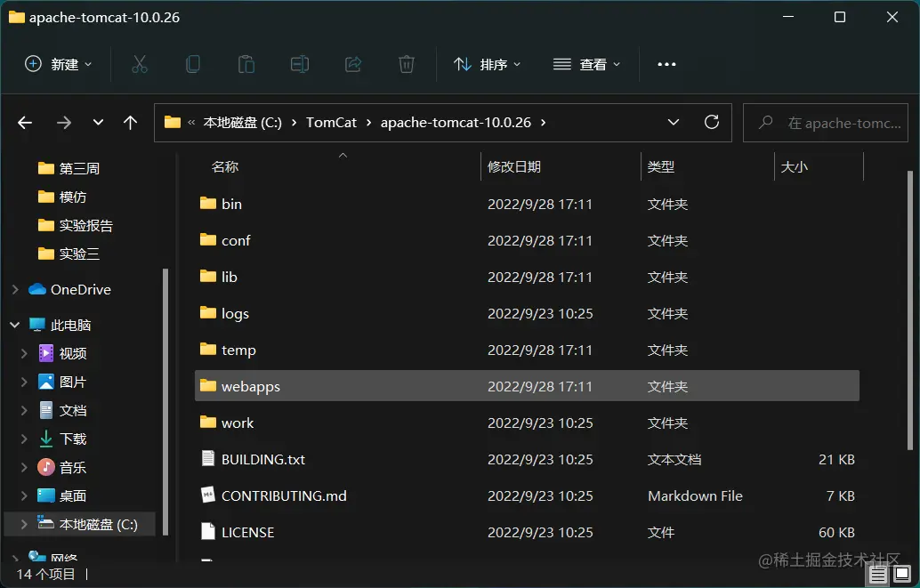Switch to large thumbnails view icon

click(x=902, y=574)
